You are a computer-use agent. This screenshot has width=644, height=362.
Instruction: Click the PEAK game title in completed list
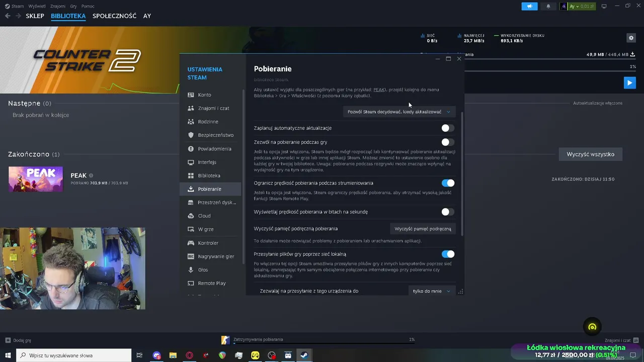(x=78, y=175)
